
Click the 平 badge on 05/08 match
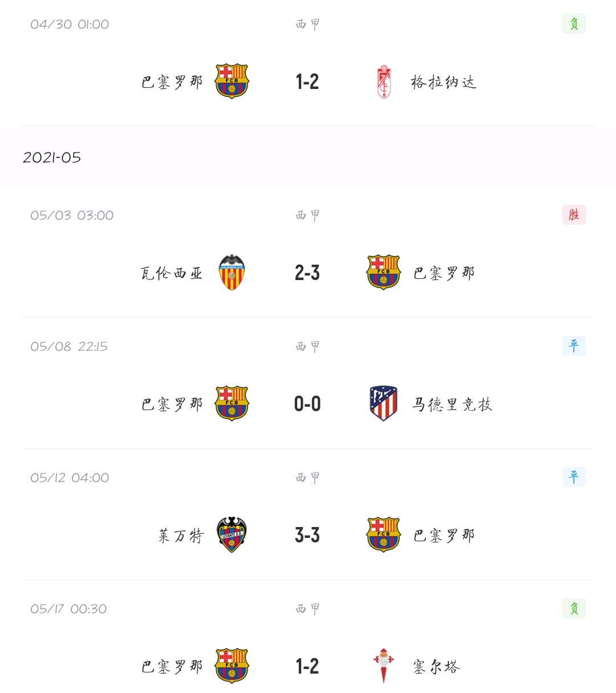pos(574,346)
